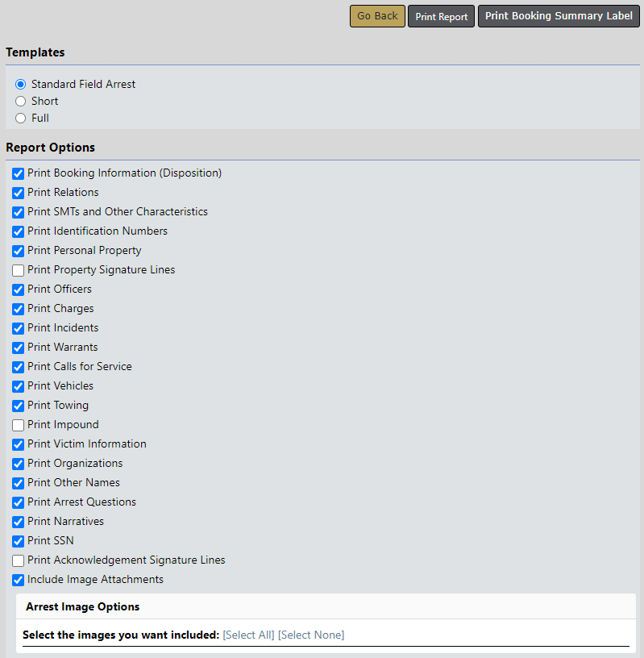Click the Print Report button
Image resolution: width=644 pixels, height=658 pixels.
(x=441, y=16)
